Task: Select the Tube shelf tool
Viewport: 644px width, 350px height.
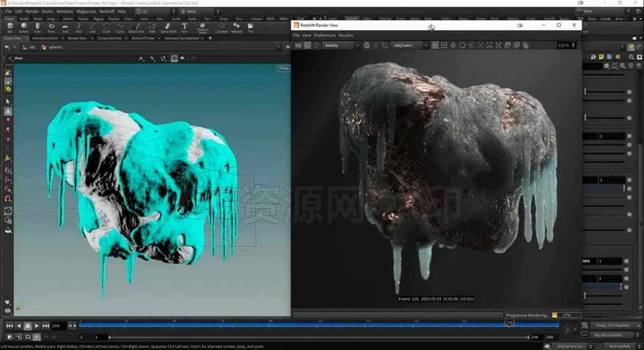Action: [38, 28]
